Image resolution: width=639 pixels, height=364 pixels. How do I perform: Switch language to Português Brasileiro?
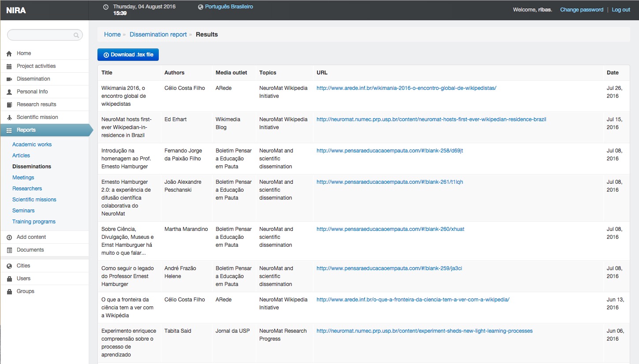pyautogui.click(x=229, y=7)
